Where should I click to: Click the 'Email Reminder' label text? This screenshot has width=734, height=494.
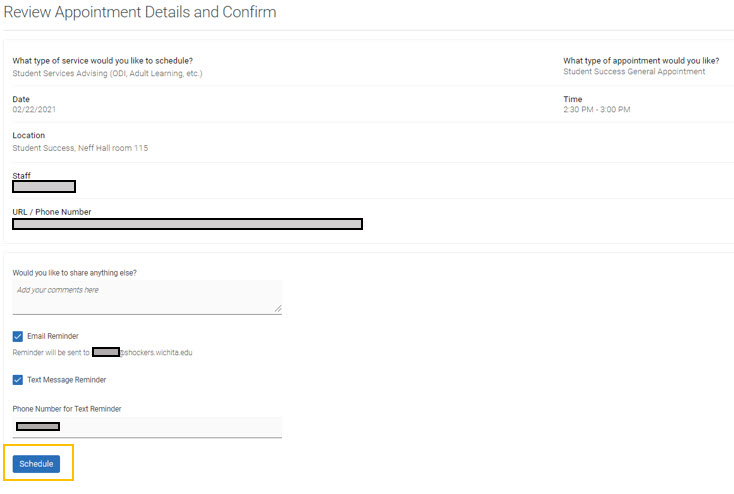pos(53,336)
